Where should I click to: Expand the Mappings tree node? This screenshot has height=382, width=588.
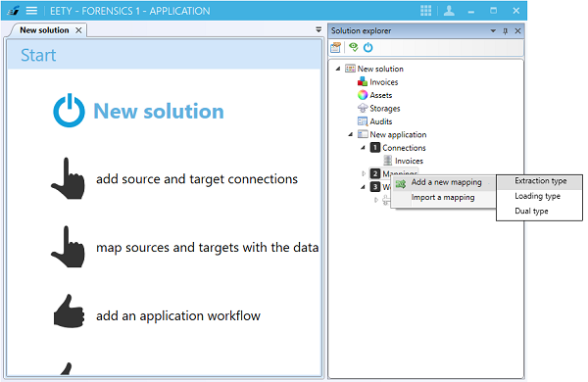363,173
